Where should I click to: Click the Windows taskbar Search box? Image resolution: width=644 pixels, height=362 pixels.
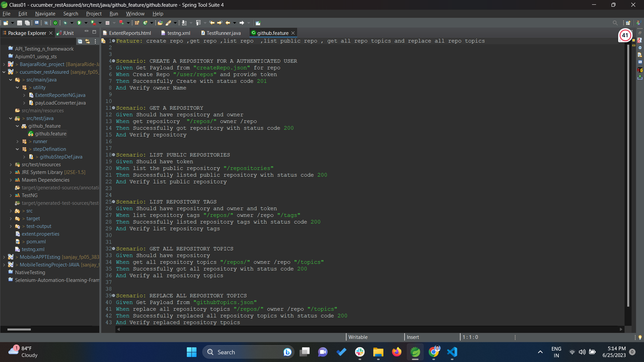248,352
